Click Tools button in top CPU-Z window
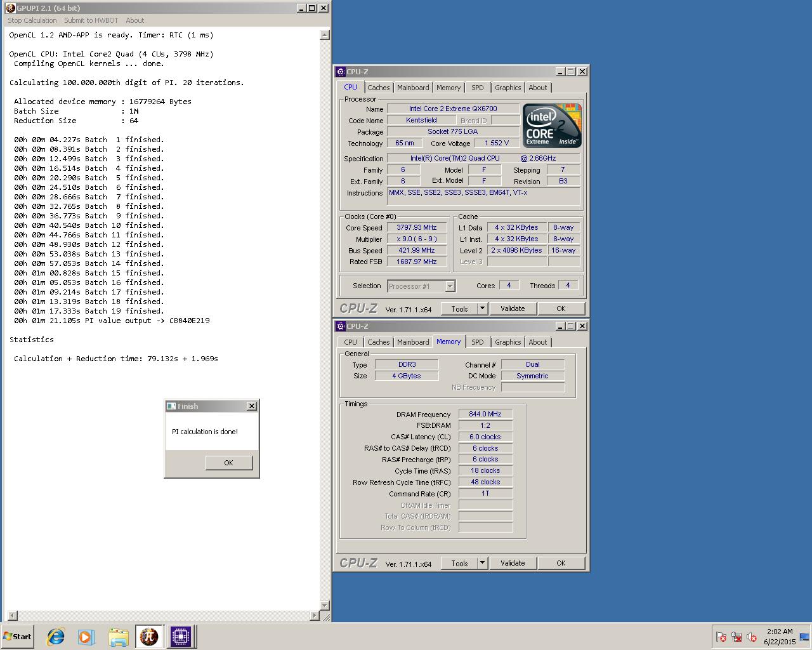The image size is (812, 650). click(x=459, y=308)
